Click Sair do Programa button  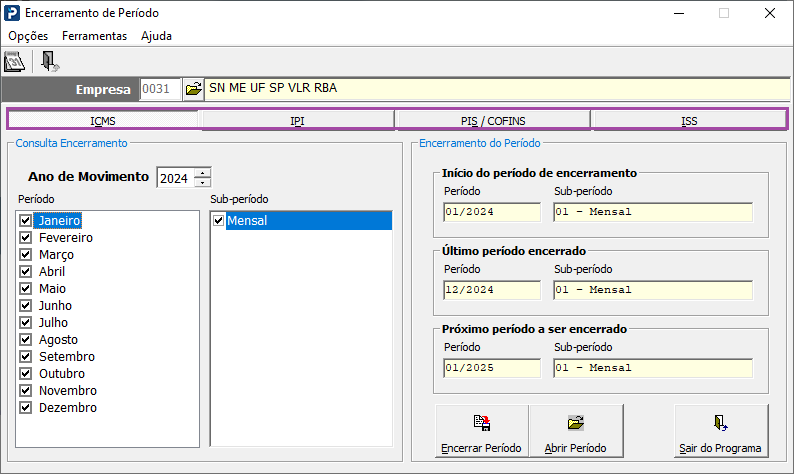(x=721, y=431)
